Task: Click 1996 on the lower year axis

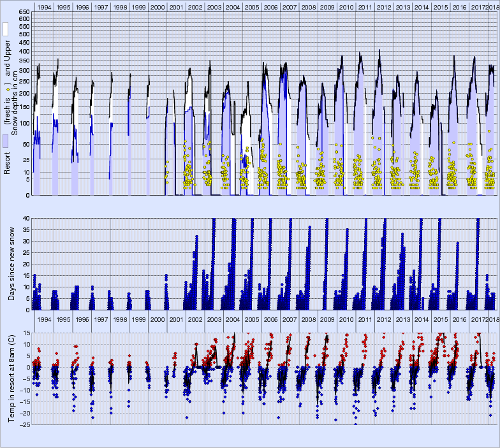Action: 82,319
